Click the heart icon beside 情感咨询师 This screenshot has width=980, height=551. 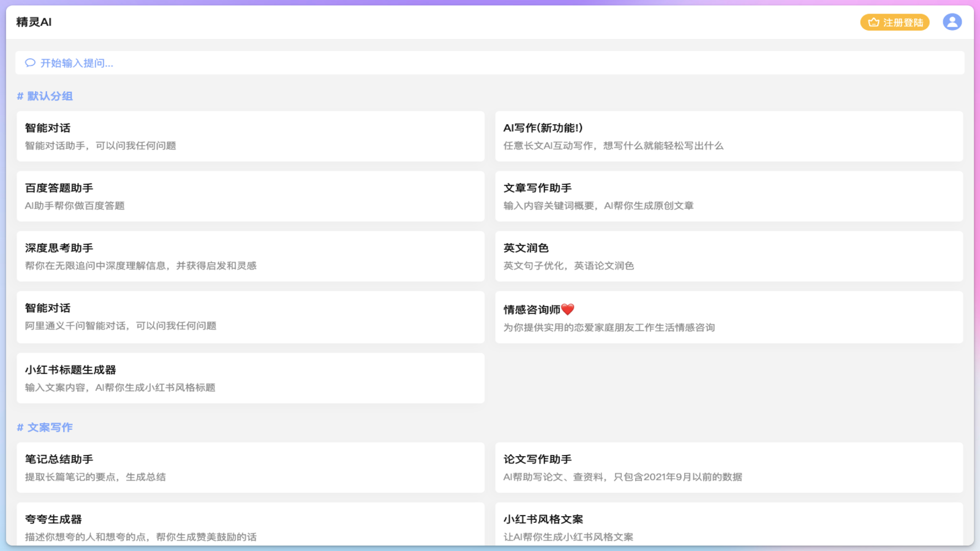(x=568, y=310)
